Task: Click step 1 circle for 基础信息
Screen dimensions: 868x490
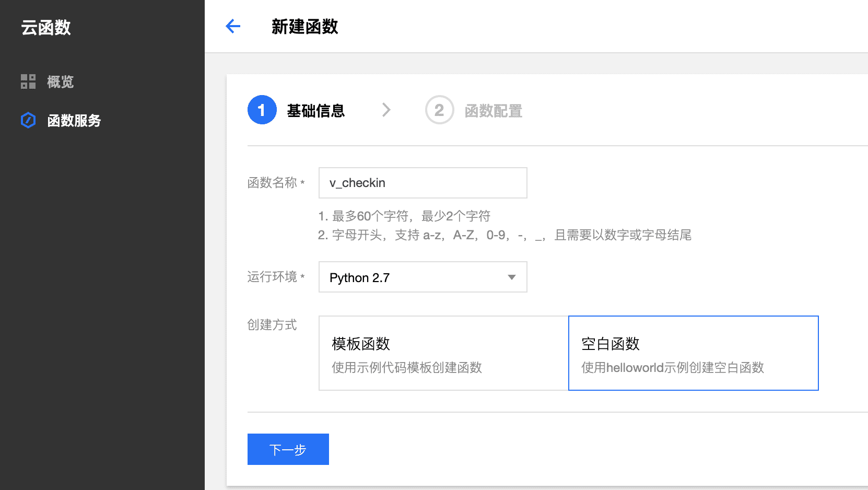Action: (262, 110)
